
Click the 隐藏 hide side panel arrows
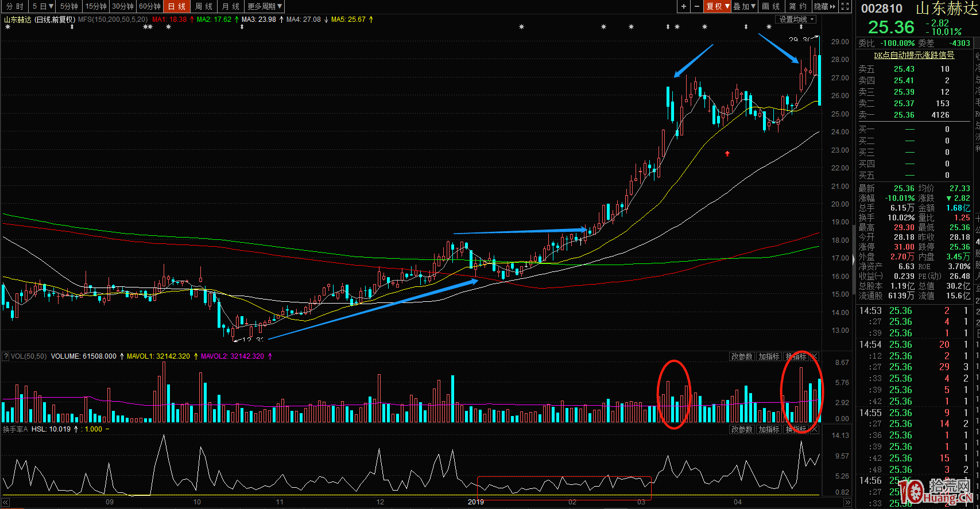pos(825,6)
